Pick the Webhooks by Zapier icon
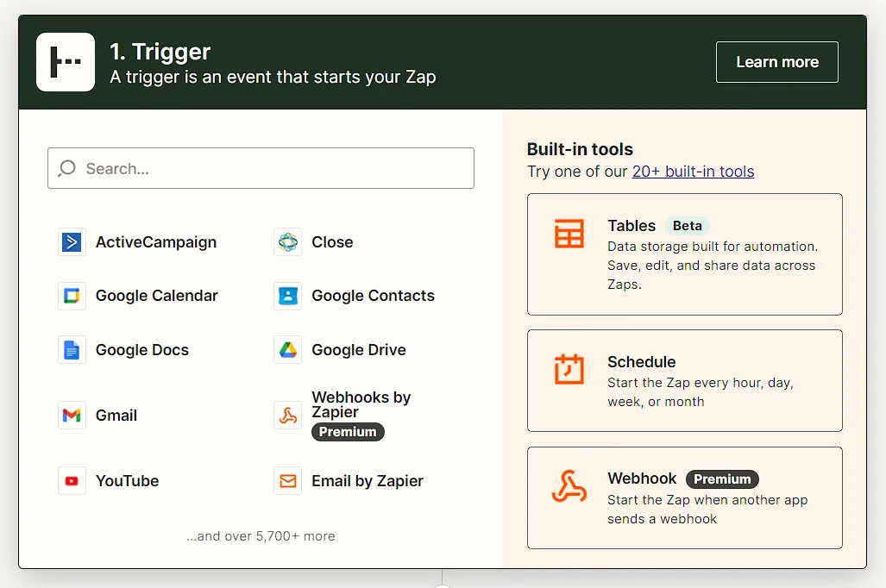 [x=287, y=416]
